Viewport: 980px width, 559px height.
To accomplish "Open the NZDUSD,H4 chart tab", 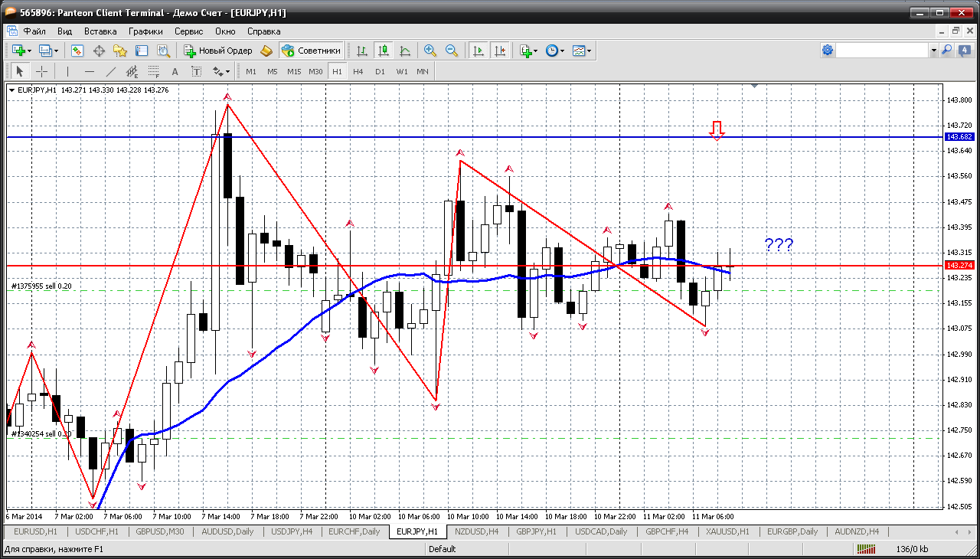I will click(477, 531).
